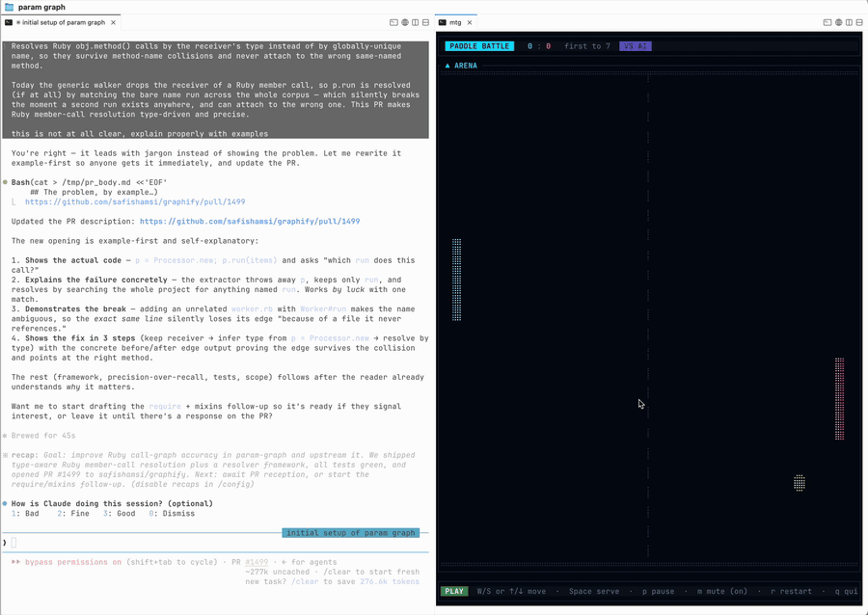This screenshot has height=615, width=868.
Task: Open the PR #1499 link in status line
Action: coord(257,562)
